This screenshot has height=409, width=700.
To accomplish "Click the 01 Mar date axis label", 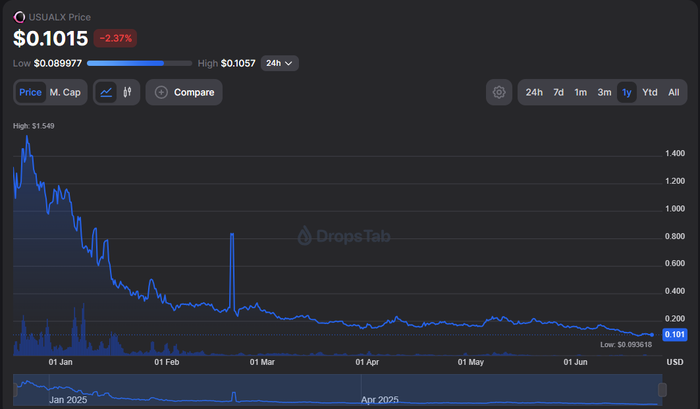I will tap(262, 362).
